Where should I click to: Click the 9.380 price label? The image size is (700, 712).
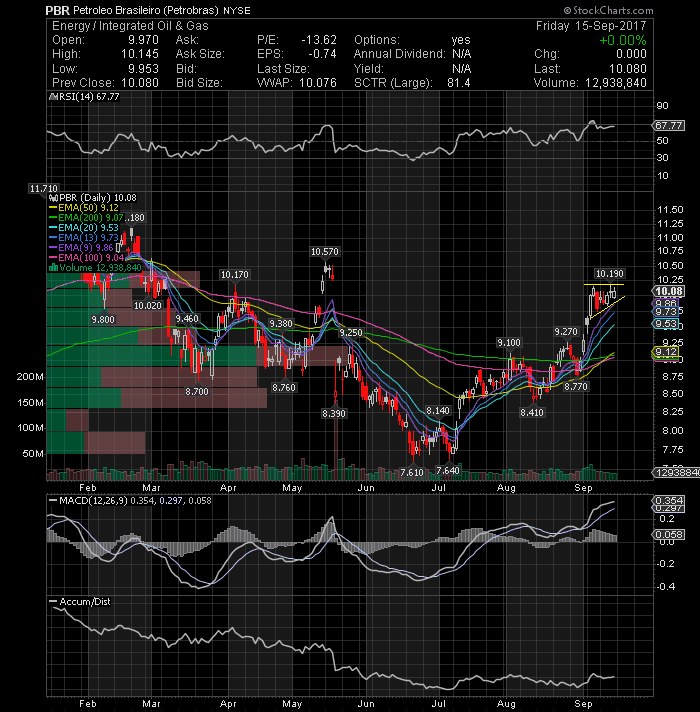[281, 324]
